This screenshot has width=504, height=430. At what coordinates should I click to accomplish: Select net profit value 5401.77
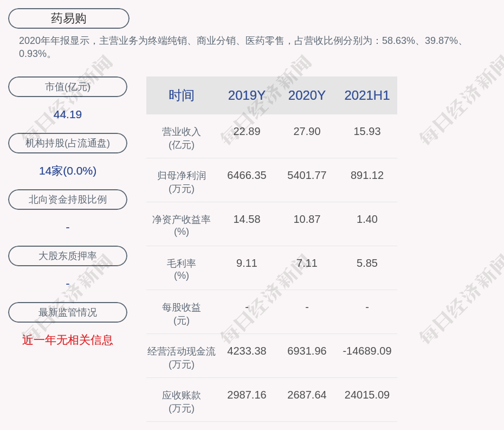(307, 175)
